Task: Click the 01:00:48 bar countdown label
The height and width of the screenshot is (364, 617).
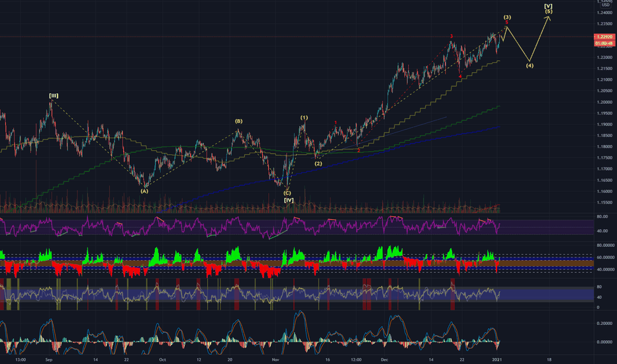Action: pos(604,43)
